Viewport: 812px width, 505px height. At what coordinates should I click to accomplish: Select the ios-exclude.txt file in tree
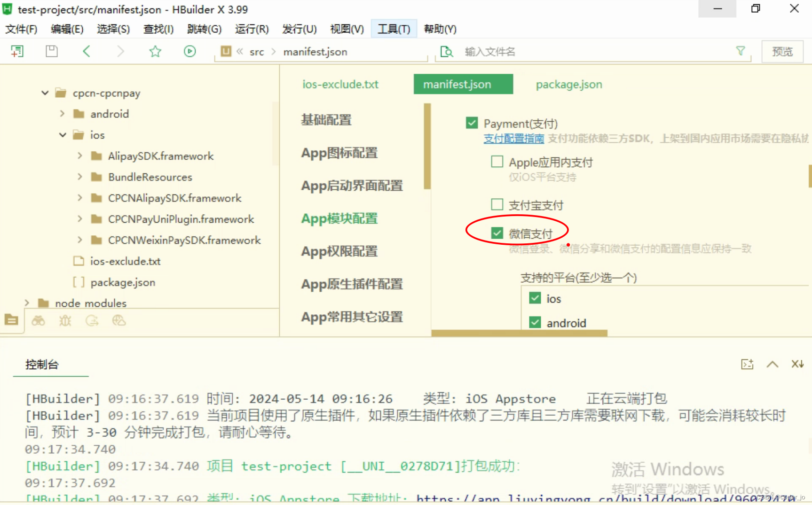coord(126,261)
